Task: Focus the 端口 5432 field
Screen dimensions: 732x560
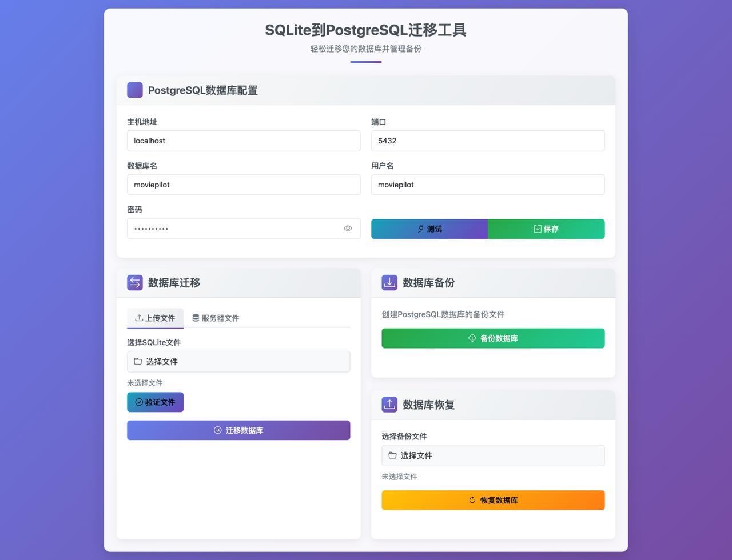Action: click(488, 141)
